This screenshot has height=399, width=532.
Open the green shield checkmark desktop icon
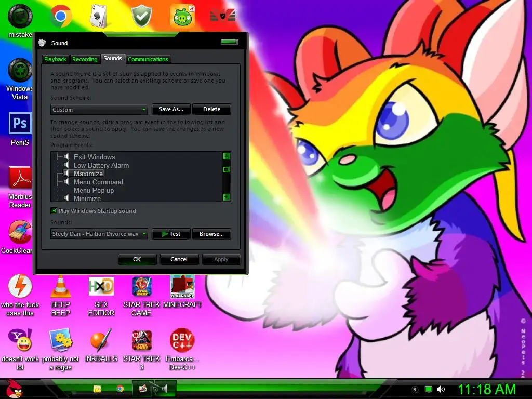pos(142,16)
